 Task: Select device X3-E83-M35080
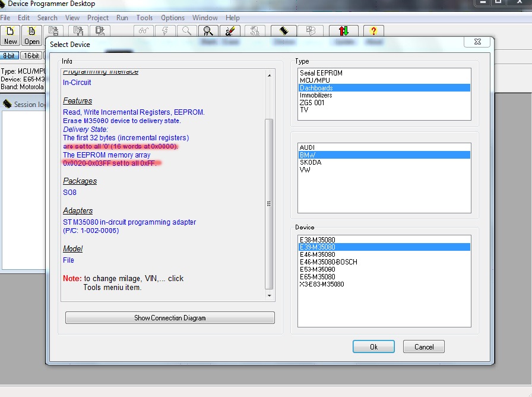click(384, 284)
